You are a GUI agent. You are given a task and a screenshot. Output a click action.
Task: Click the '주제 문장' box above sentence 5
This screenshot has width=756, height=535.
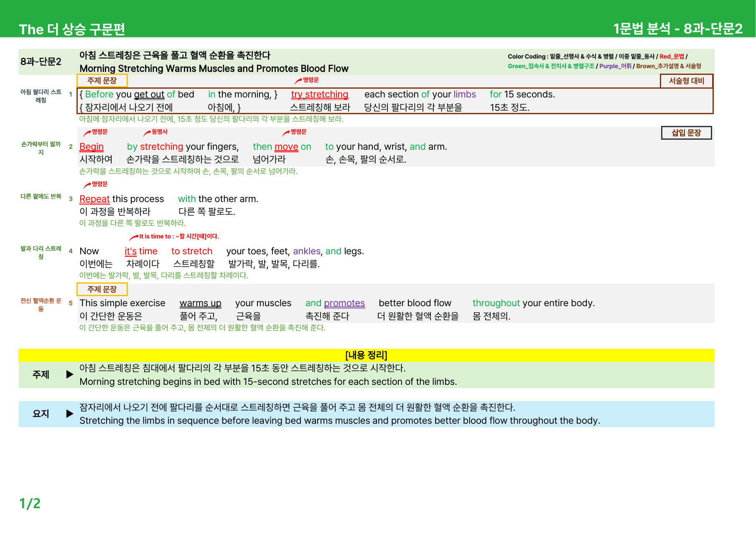click(x=102, y=289)
